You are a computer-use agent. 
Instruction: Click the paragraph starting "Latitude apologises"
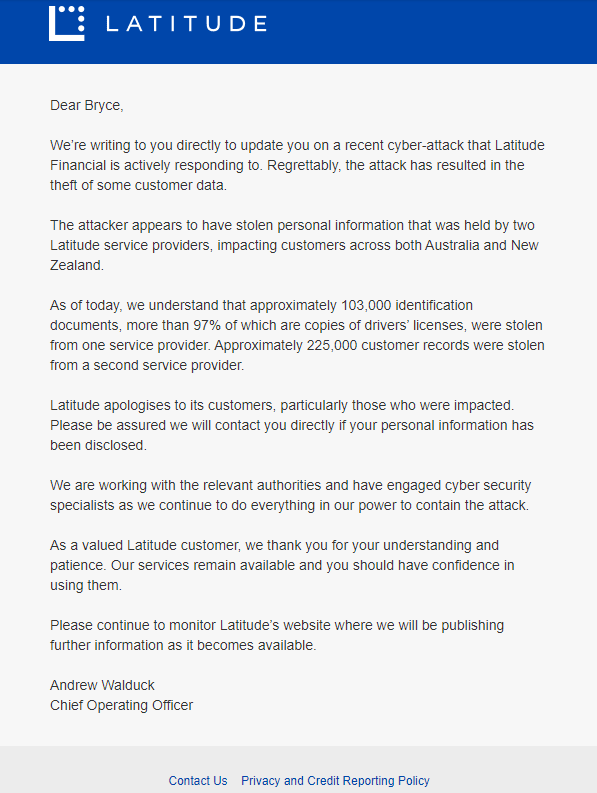pyautogui.click(x=292, y=425)
